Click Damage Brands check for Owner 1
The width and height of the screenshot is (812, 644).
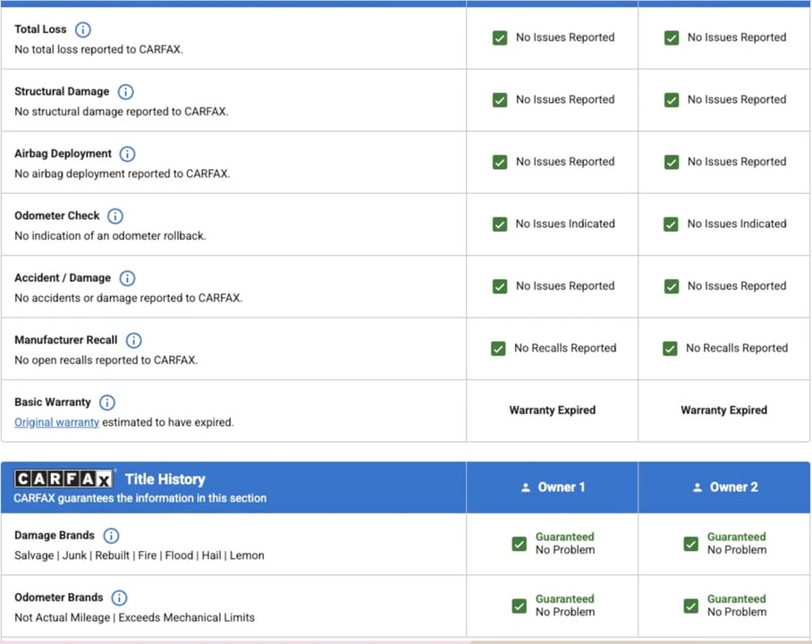coord(519,544)
